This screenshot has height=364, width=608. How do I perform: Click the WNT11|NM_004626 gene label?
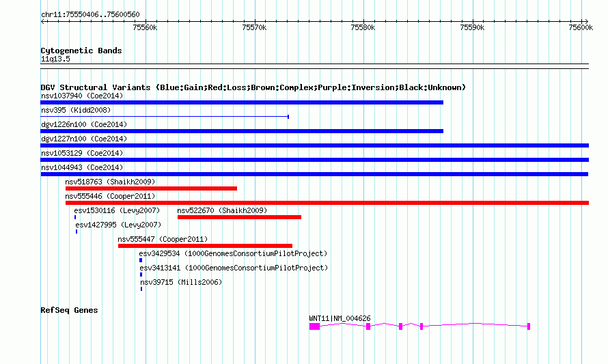[340, 318]
